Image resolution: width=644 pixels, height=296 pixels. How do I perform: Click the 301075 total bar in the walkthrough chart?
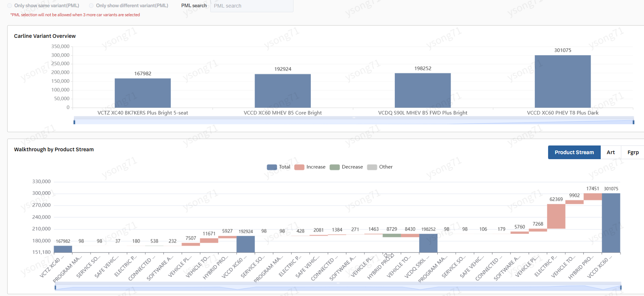click(x=611, y=223)
